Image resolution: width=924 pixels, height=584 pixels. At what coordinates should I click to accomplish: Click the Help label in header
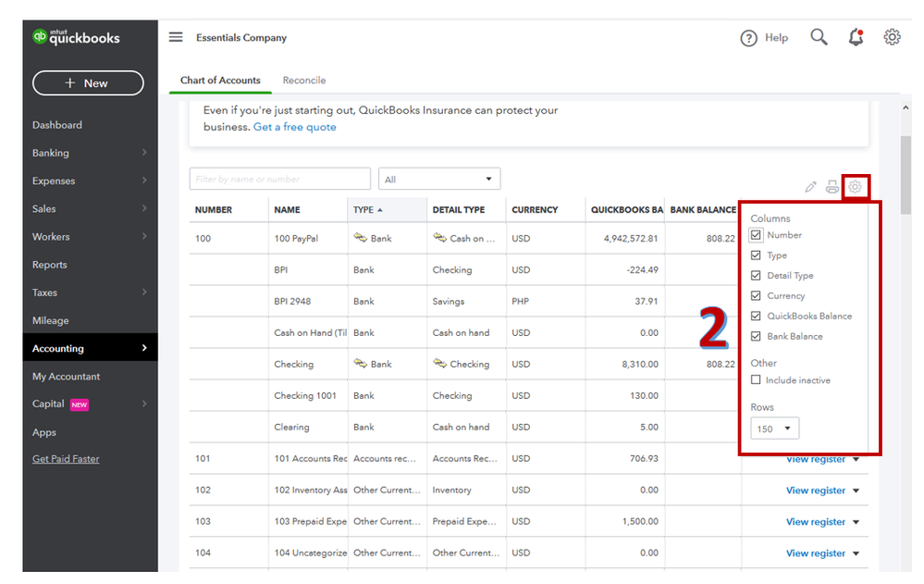(x=776, y=37)
